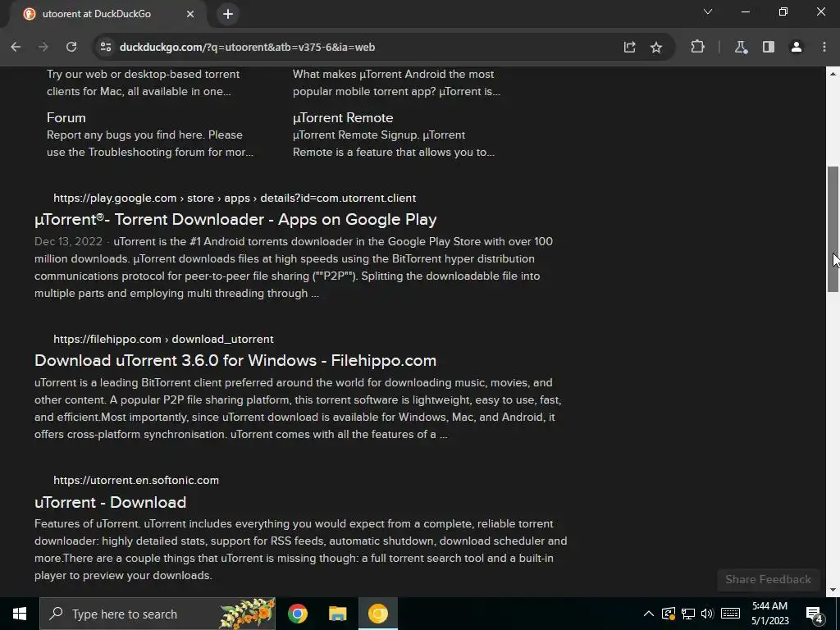Reload the DuckDuckGo page
The width and height of the screenshot is (840, 630).
pos(71,47)
